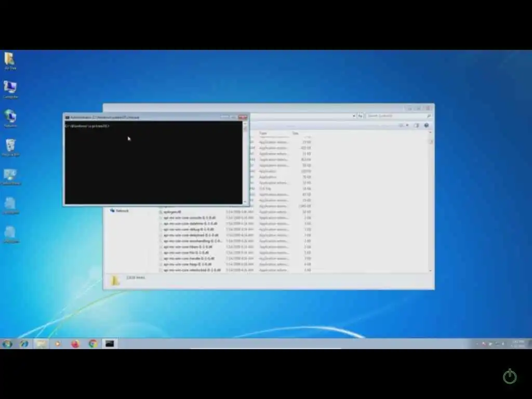Select api-ms-win-core-file file row
The height and width of the screenshot is (399, 532).
click(235, 252)
